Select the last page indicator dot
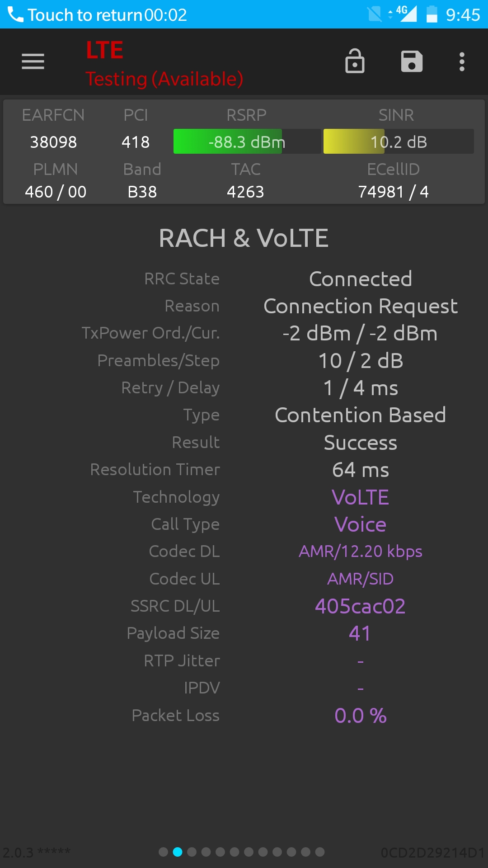Screen dimensions: 488x868 tap(320, 852)
